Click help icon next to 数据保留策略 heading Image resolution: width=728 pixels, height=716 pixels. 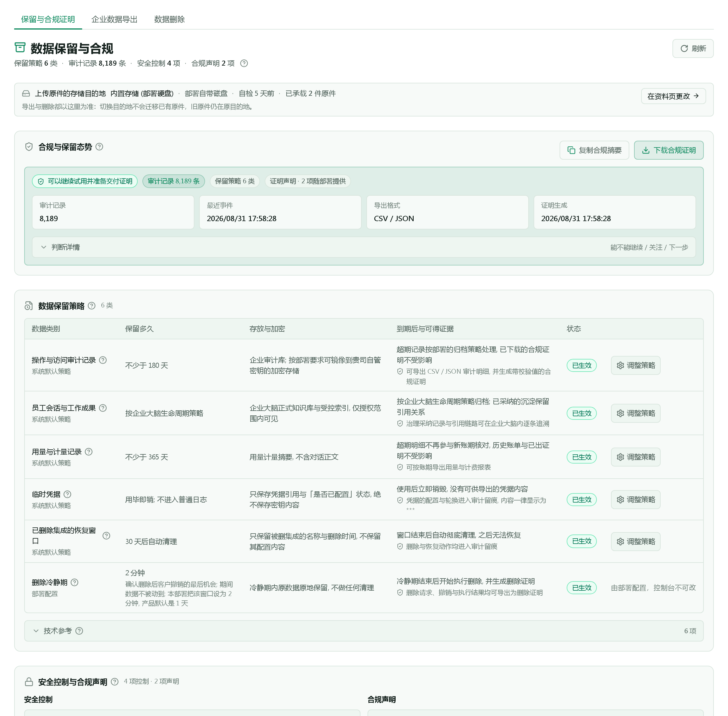(92, 306)
